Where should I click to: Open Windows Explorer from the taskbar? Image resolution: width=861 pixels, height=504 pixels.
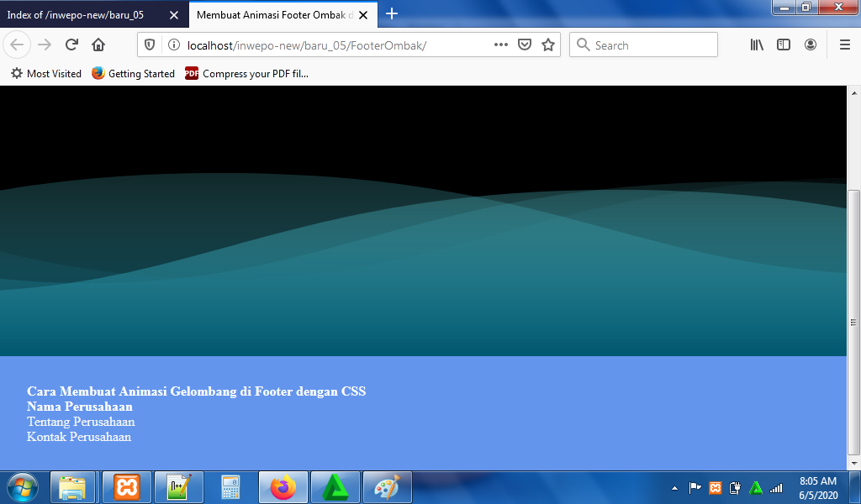[72, 487]
